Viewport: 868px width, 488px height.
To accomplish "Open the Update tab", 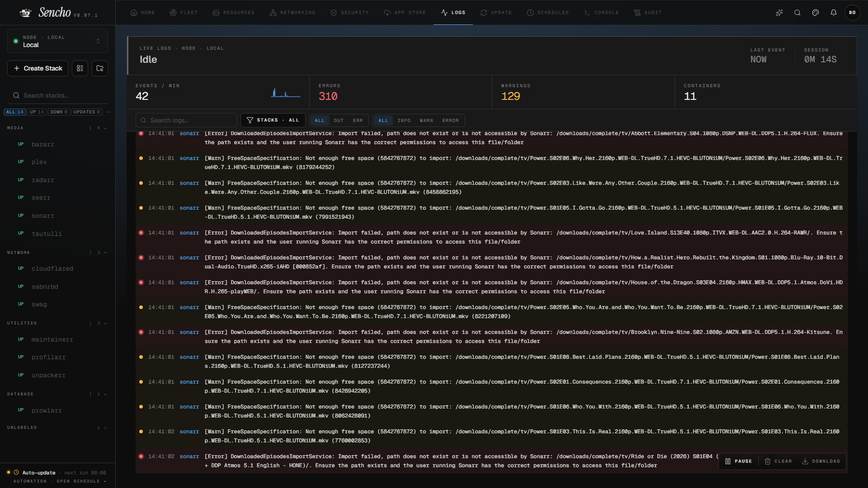I will coord(496,13).
